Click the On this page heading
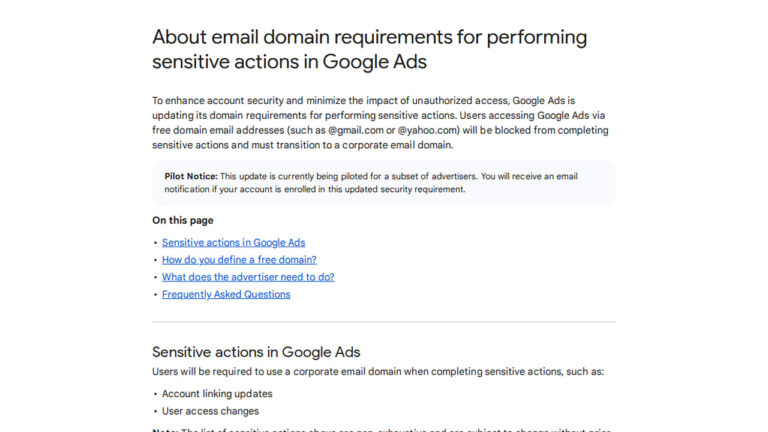This screenshot has width=768, height=432. click(x=183, y=220)
